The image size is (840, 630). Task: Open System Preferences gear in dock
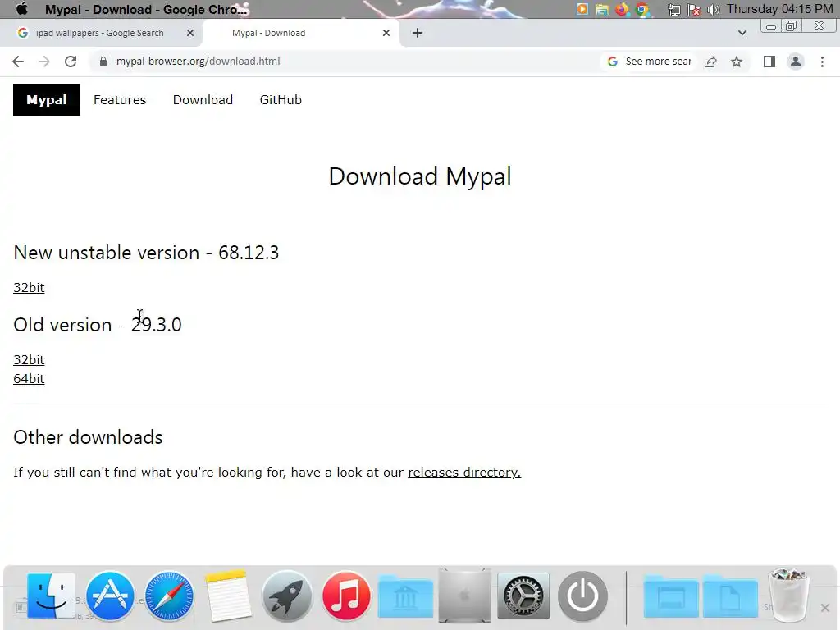pyautogui.click(x=523, y=596)
